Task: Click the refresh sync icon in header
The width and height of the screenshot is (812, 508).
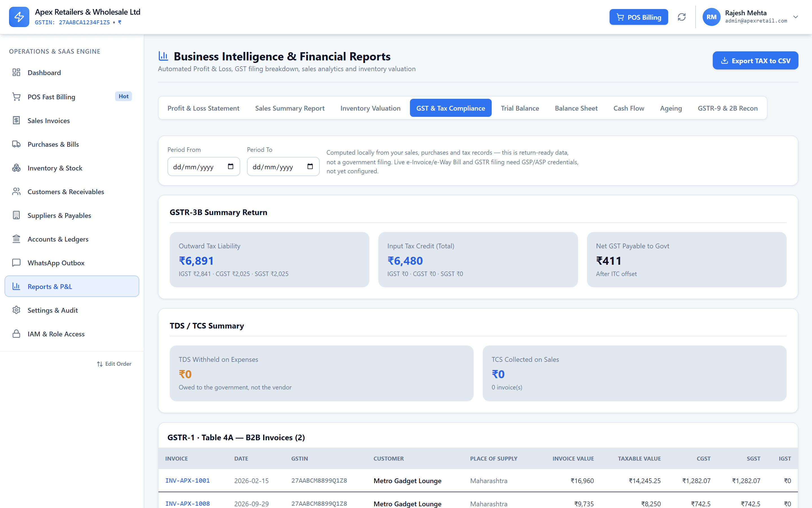Action: [681, 17]
